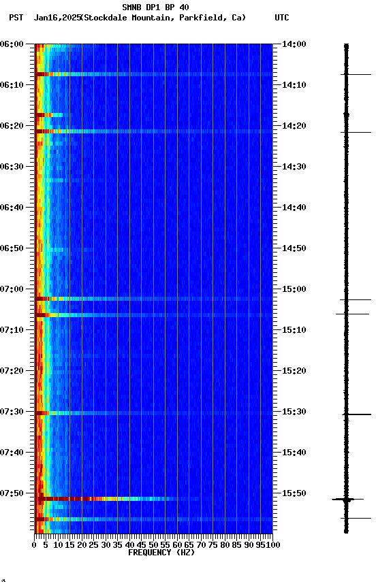Click the 50 Hz frequency tick label
The height and width of the screenshot is (588, 376).
point(153,545)
